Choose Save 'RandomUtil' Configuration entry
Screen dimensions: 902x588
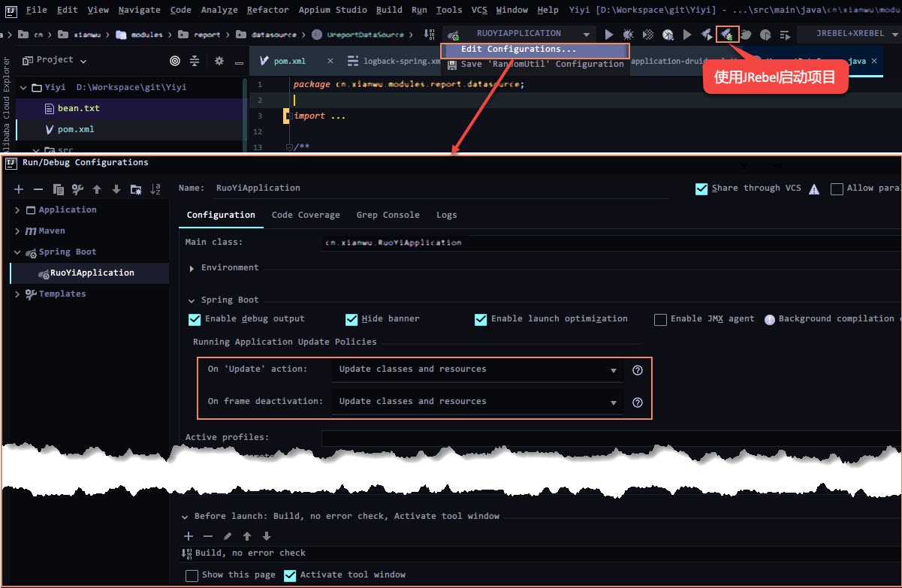click(535, 65)
